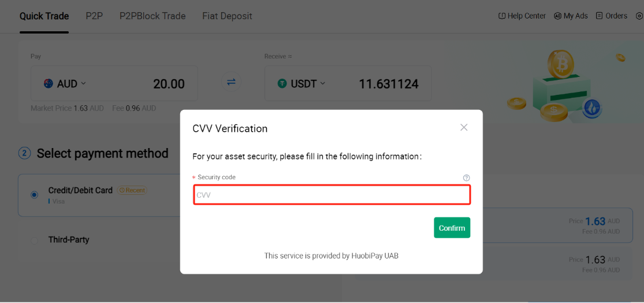Click the swap currencies arrows icon
Screen dimensions: 644x303
(231, 82)
